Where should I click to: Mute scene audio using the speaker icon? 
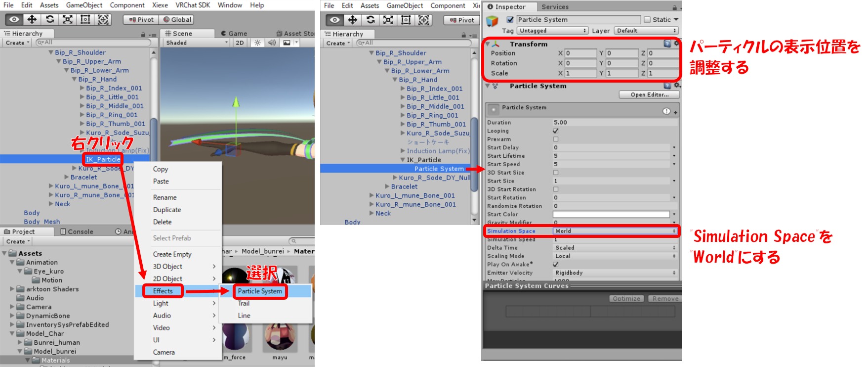272,43
